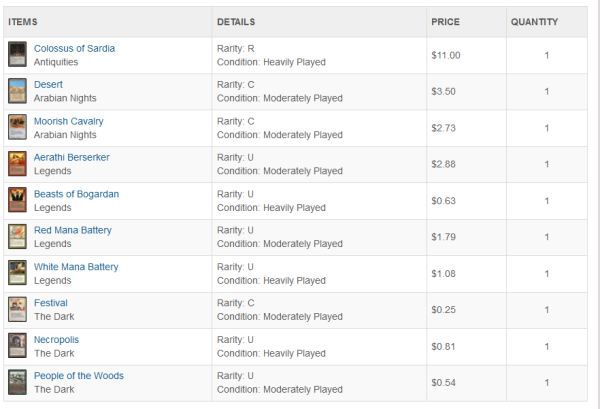Open the Colossus of Sardia link
The image size is (600, 409).
click(74, 48)
